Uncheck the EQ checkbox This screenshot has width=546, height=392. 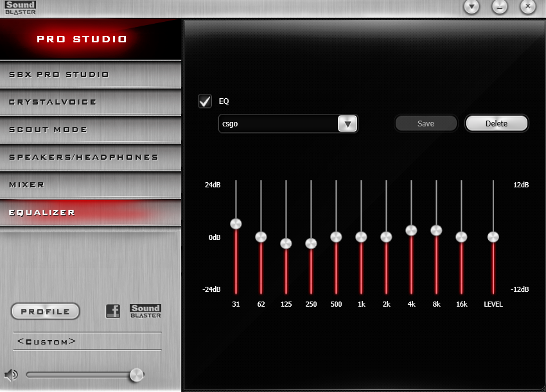[x=205, y=101]
